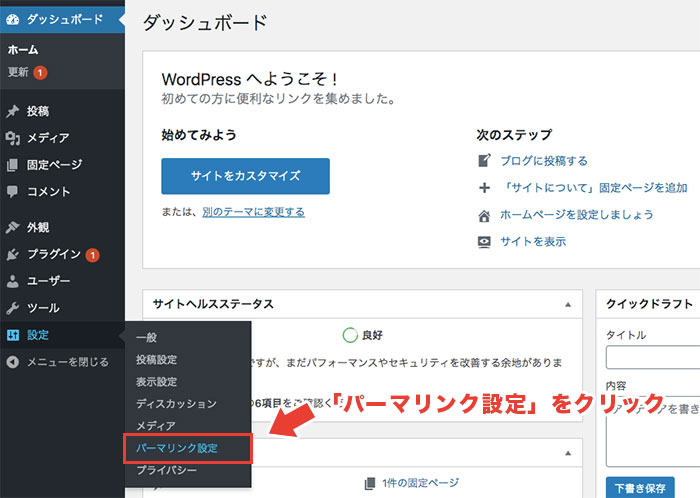Click the サイトをカスタマイズ button

coord(246,176)
